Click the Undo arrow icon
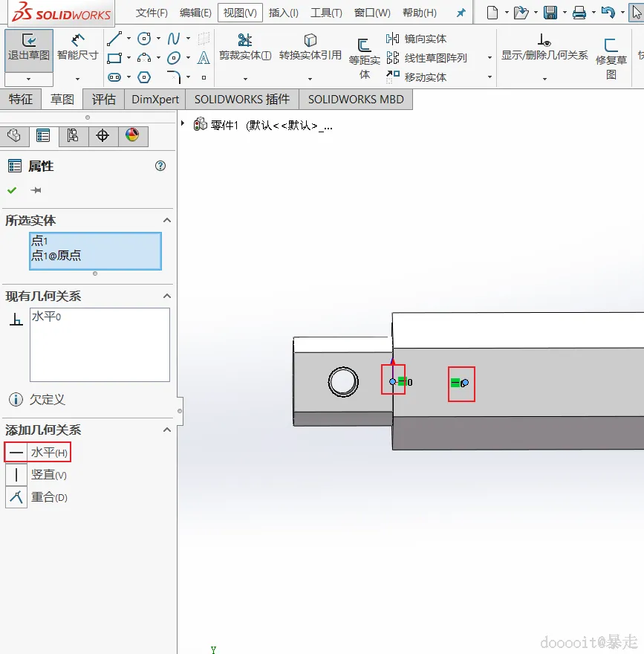The image size is (644, 654). 608,13
